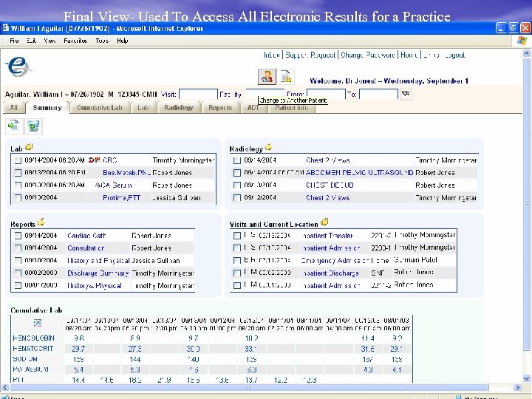Viewport: 532px width, 399px height.
Task: Click the e logo at top left
Action: click(18, 66)
